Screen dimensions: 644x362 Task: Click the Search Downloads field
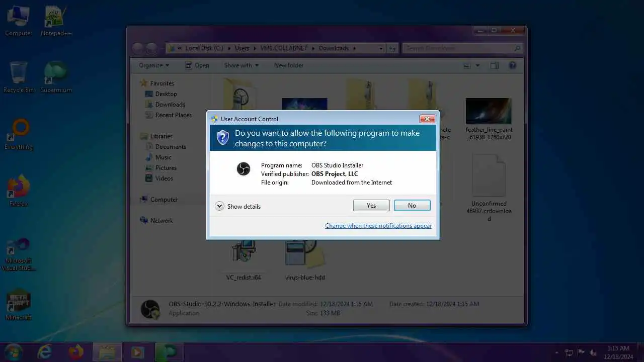(x=462, y=48)
